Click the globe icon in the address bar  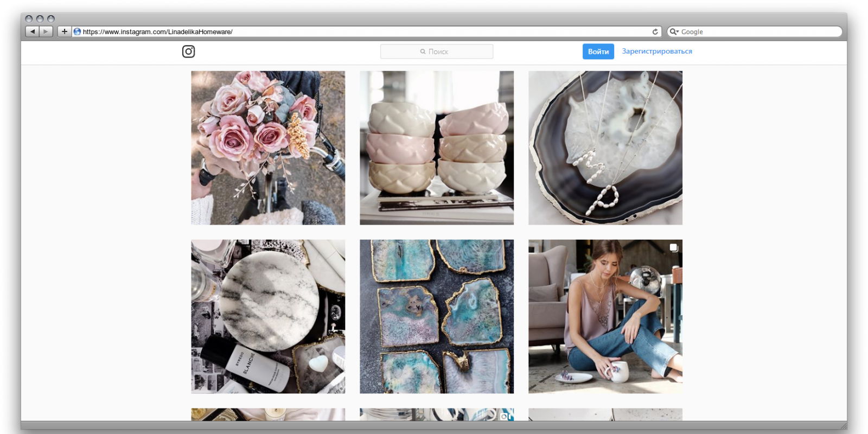(77, 31)
